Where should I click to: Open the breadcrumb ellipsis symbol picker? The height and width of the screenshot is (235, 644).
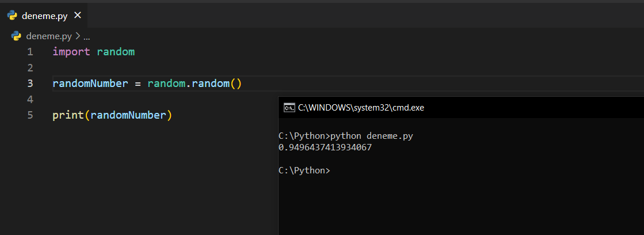[87, 36]
